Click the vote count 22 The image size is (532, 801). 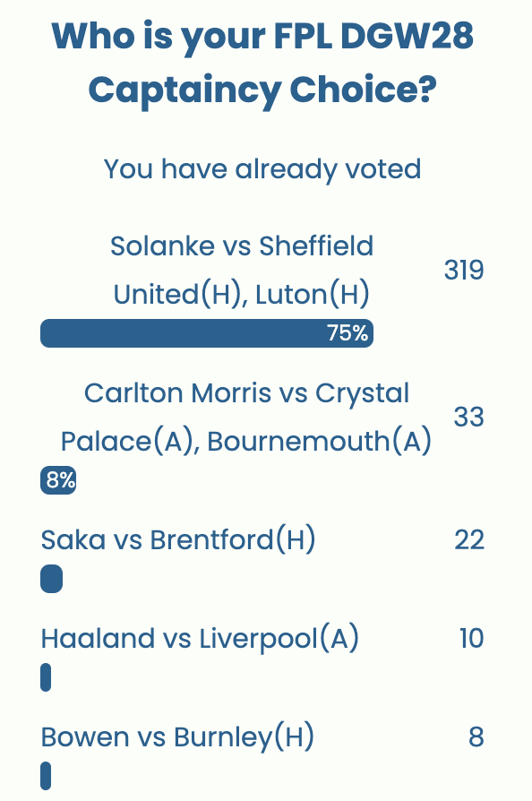[469, 539]
